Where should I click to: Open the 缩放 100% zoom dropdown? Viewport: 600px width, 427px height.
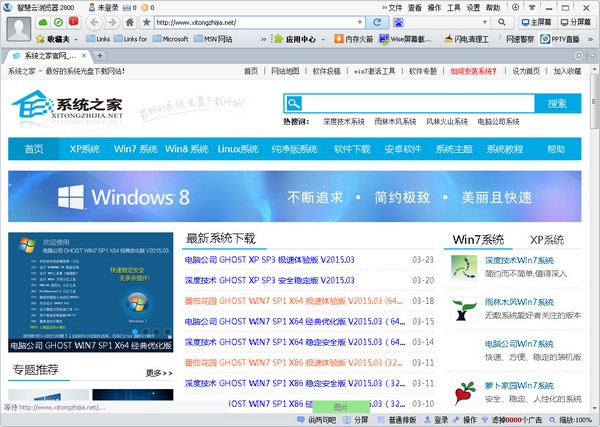click(x=572, y=420)
